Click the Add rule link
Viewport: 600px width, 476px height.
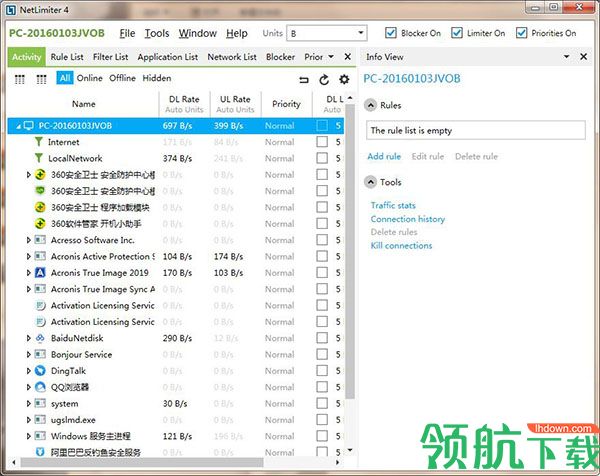384,156
